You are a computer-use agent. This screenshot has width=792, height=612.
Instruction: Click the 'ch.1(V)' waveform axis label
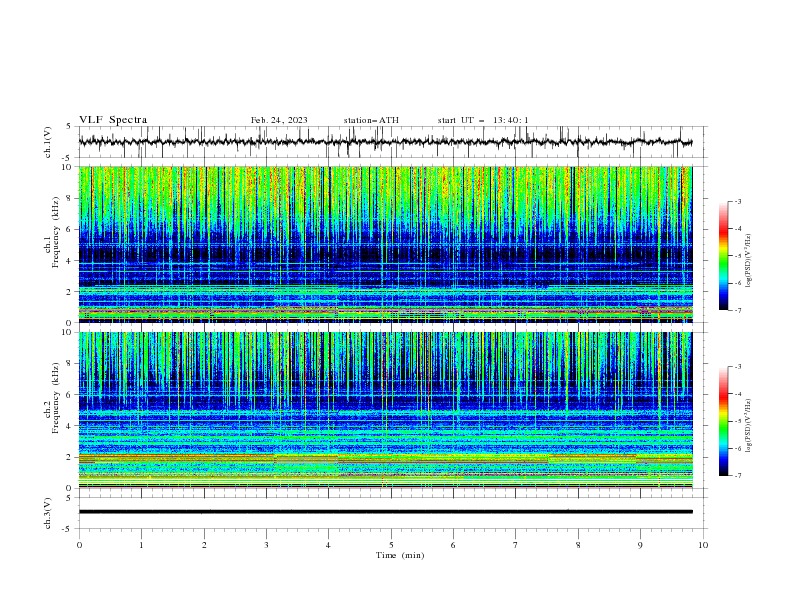click(x=48, y=142)
